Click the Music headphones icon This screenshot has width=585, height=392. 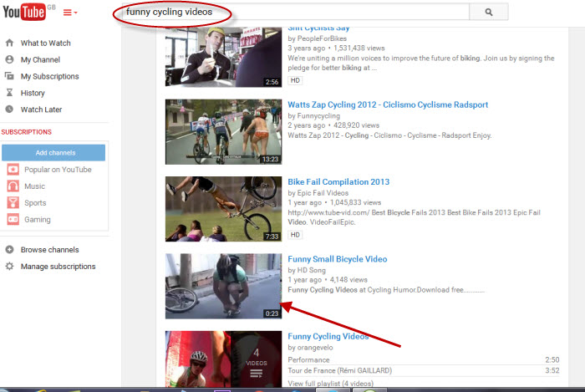[x=13, y=186]
